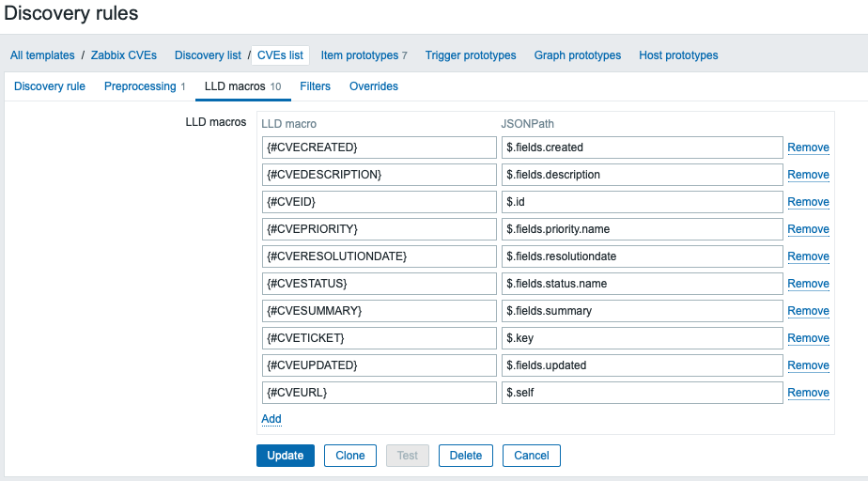868x481 pixels.
Task: Remove the {#CVECREATED} macro row
Action: [808, 147]
